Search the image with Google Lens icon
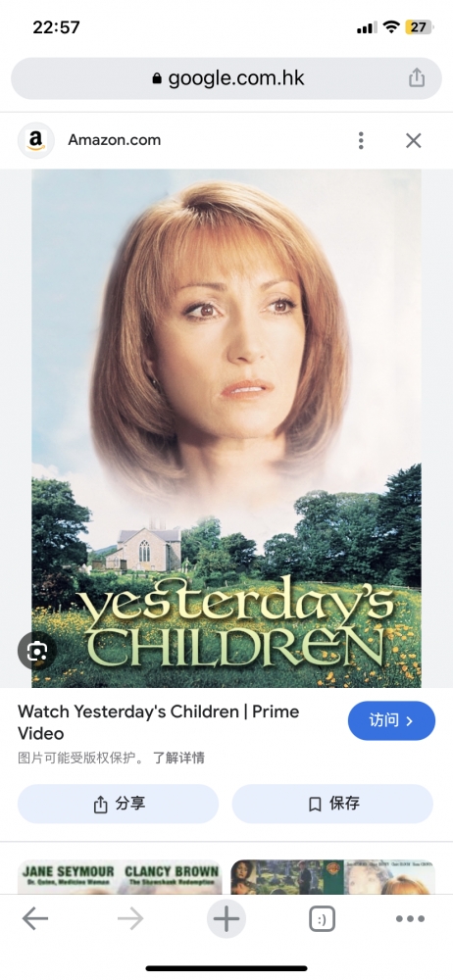The width and height of the screenshot is (453, 980). [x=36, y=651]
